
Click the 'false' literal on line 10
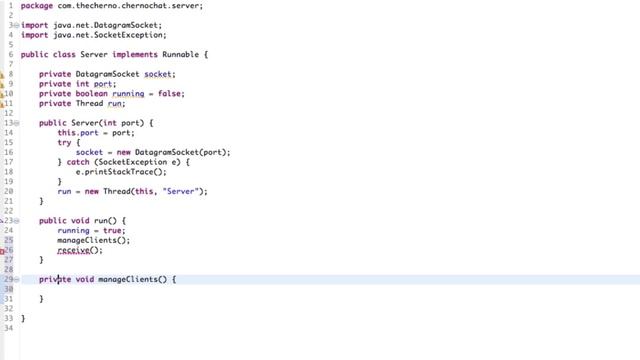169,94
